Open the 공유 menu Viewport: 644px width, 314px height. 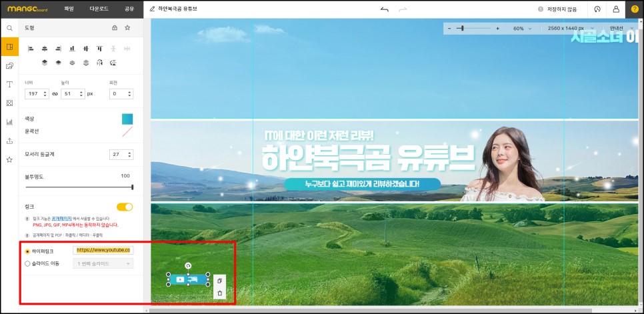pos(129,9)
